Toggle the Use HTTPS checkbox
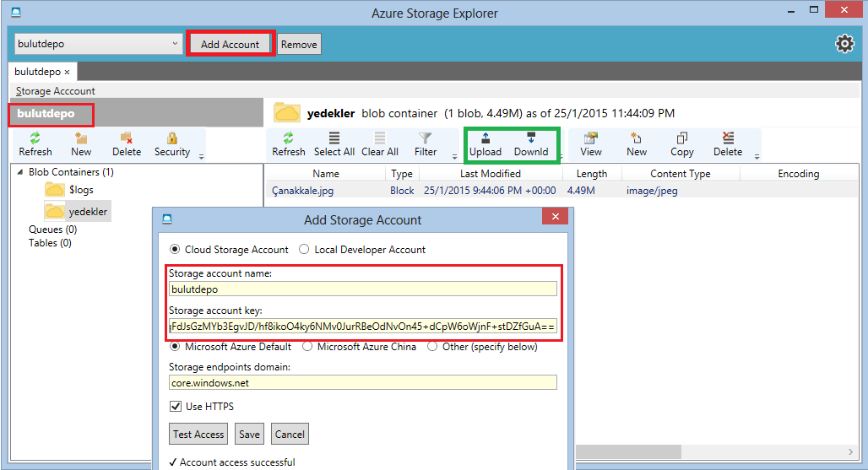This screenshot has height=470, width=868. (176, 407)
